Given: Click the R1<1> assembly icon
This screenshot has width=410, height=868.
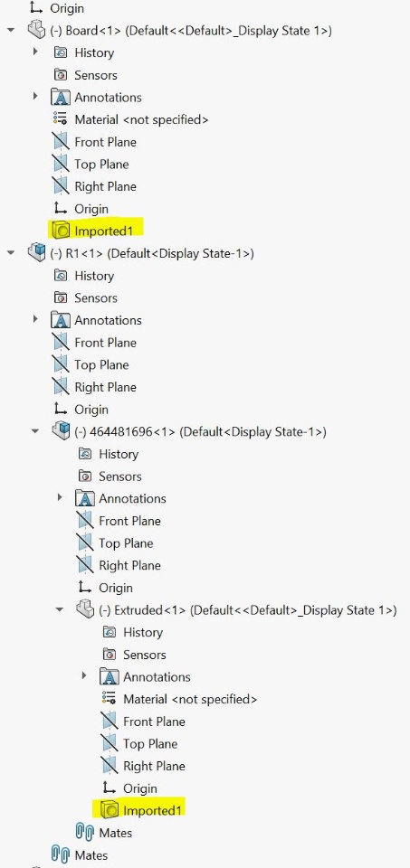Looking at the screenshot, I should click(36, 253).
